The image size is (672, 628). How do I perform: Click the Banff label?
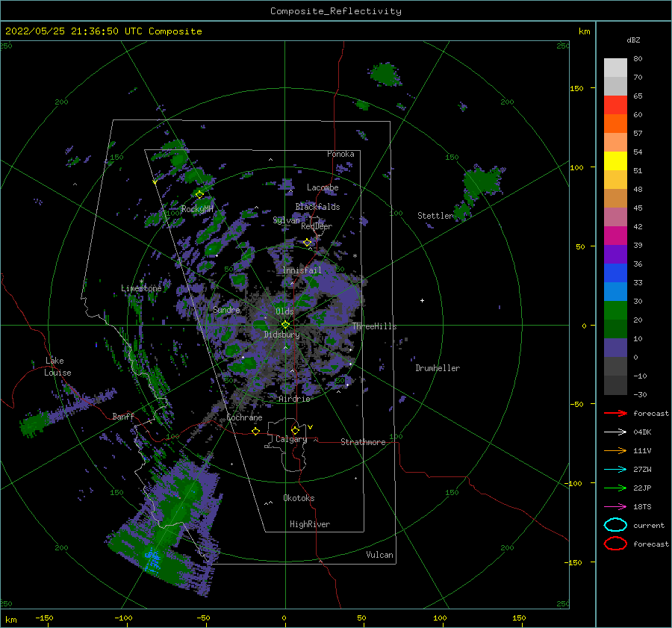click(123, 416)
